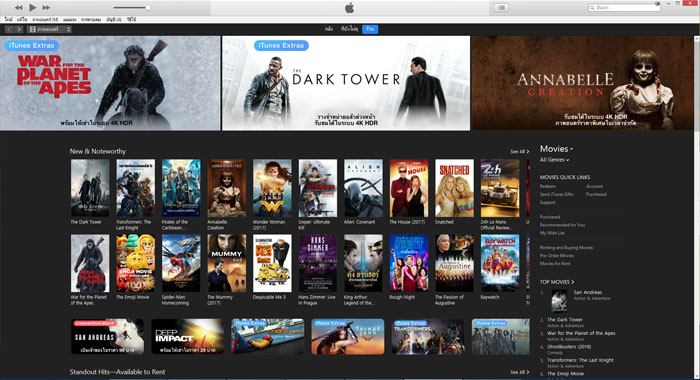
Task: Open the list view icon near search
Action: tap(501, 8)
